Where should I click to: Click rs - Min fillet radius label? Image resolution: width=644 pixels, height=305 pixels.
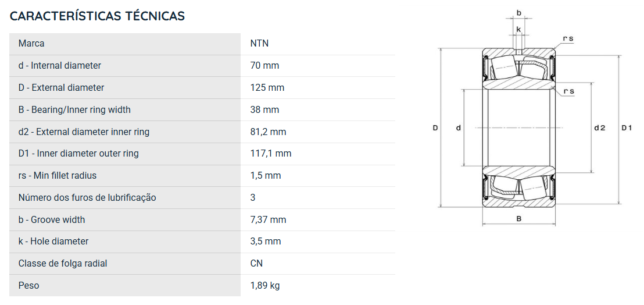(58, 176)
